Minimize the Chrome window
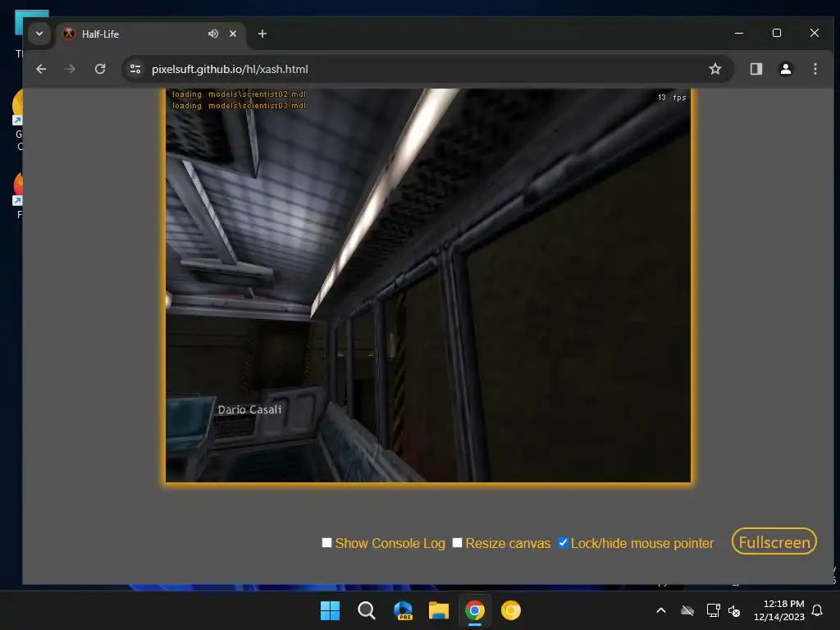The image size is (840, 630). [739, 33]
